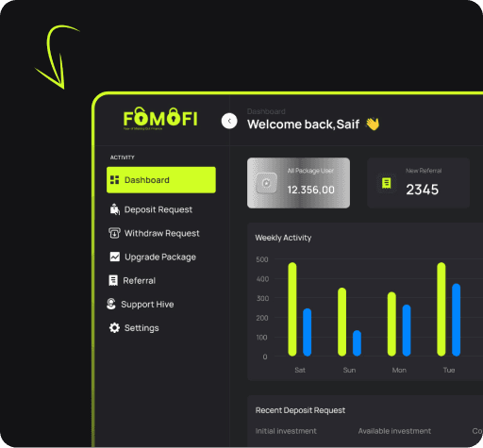The image size is (483, 448).
Task: Click the Sat lime green bar
Action: [x=292, y=309]
